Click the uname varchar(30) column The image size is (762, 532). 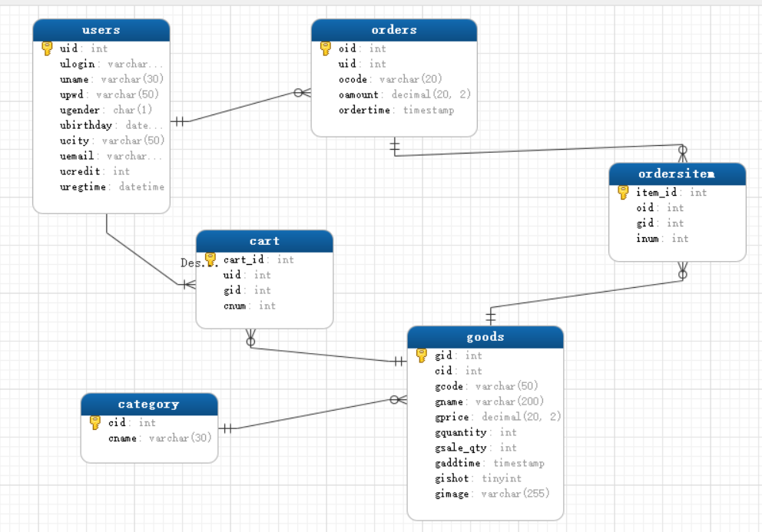pos(111,79)
